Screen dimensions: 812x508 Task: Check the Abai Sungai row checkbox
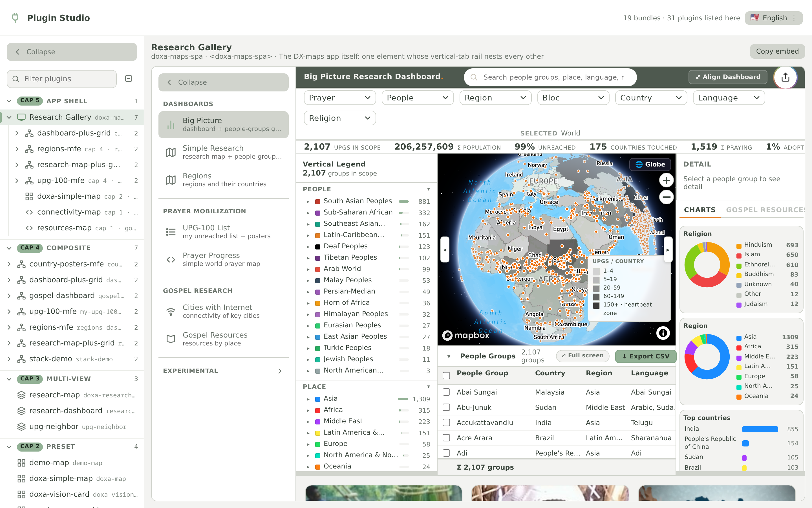pyautogui.click(x=446, y=392)
